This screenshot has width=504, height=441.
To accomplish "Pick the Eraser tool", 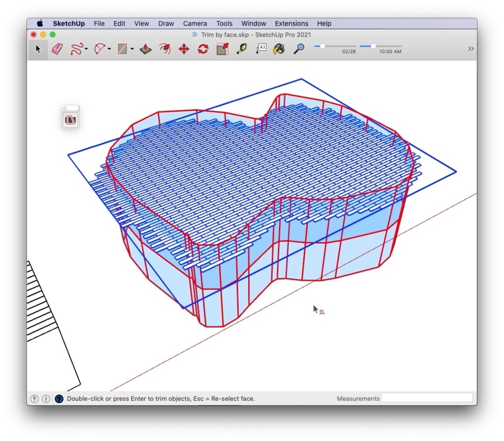I will (57, 49).
